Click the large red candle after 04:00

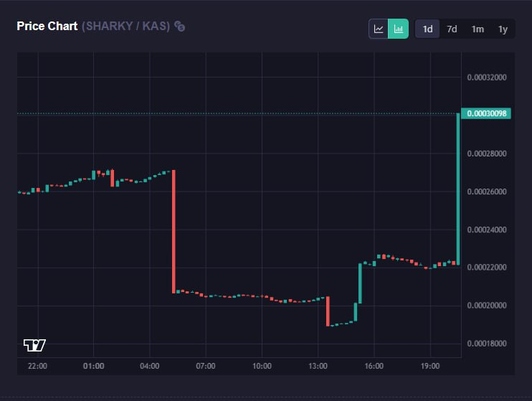coord(174,231)
